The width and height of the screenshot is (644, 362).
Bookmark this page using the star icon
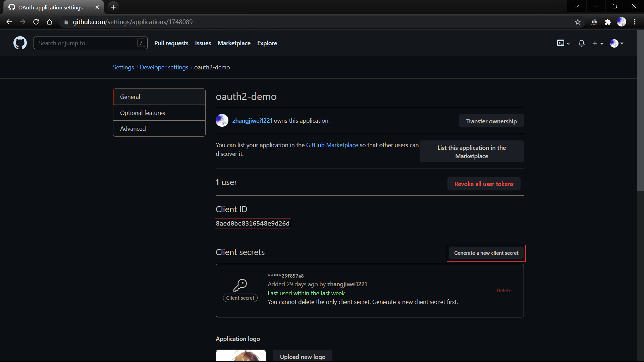pos(578,21)
